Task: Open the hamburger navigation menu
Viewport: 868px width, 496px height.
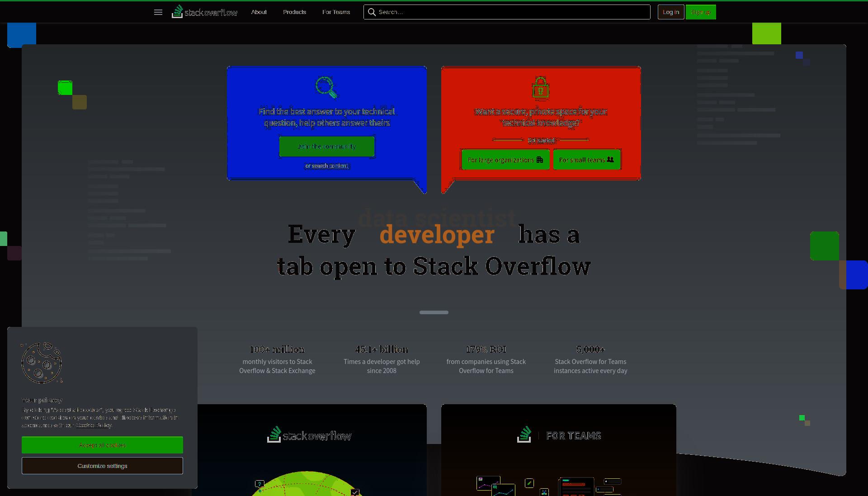Action: click(x=158, y=12)
